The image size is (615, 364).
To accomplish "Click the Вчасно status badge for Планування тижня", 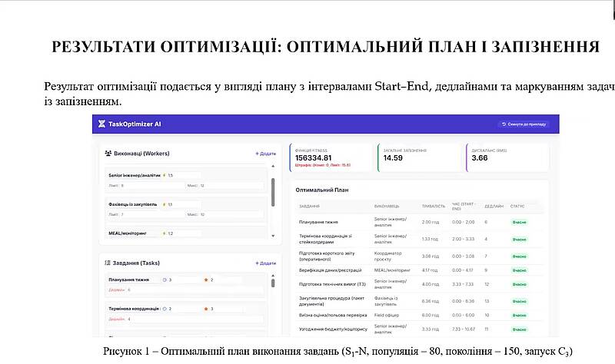I will 520,222.
